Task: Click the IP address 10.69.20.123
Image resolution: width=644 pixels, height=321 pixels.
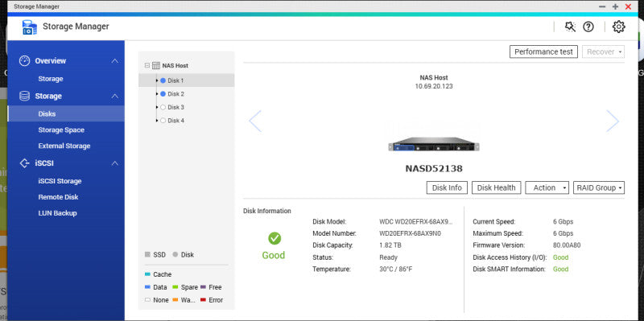Action: coord(434,86)
